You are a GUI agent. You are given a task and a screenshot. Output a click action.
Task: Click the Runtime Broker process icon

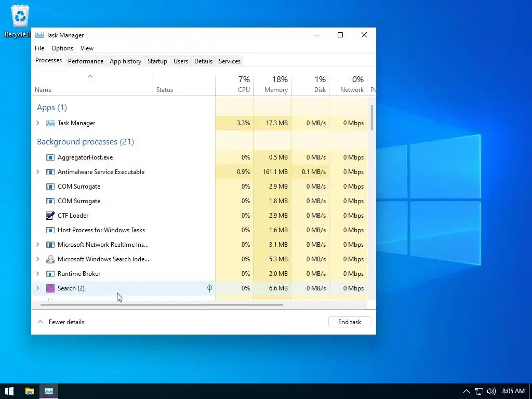tap(50, 274)
